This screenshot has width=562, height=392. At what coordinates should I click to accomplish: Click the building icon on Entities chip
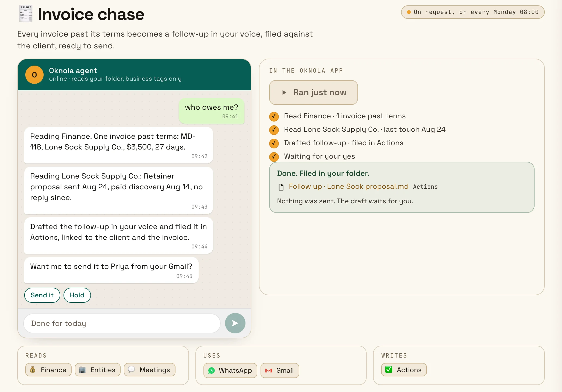point(82,370)
